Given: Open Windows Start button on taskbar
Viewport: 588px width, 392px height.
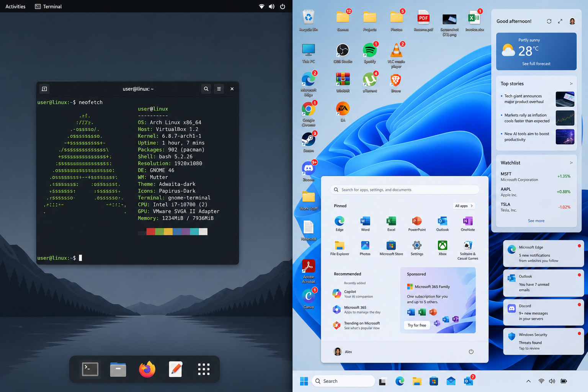Looking at the screenshot, I should [x=304, y=381].
